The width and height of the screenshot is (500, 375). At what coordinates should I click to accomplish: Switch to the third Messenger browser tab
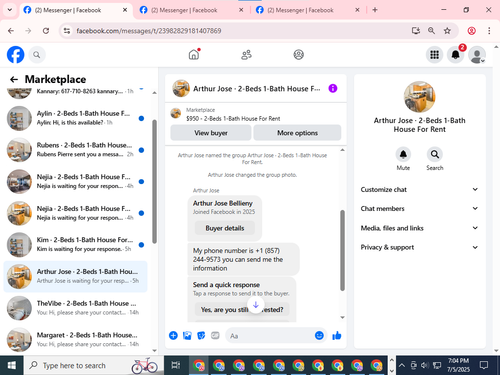click(x=307, y=10)
